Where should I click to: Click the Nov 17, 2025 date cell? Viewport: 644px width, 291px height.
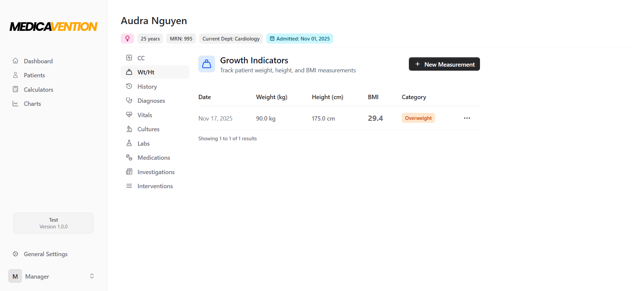[x=215, y=118]
